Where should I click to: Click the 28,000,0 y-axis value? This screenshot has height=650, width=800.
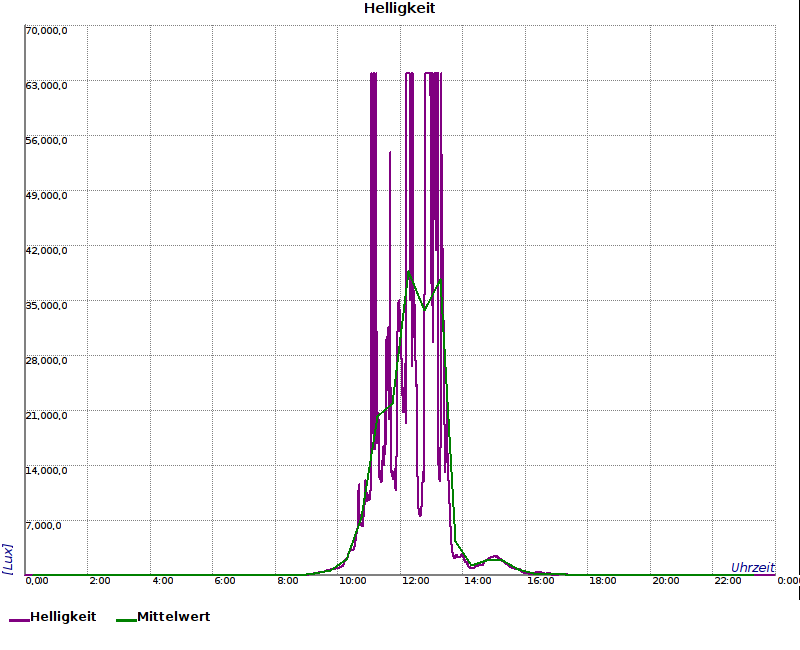pos(46,361)
